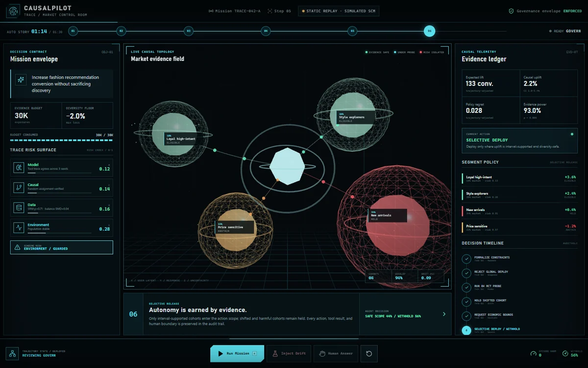This screenshot has height=368, width=588.
Task: Click the Overlap 94% stat box
Action: click(405, 276)
